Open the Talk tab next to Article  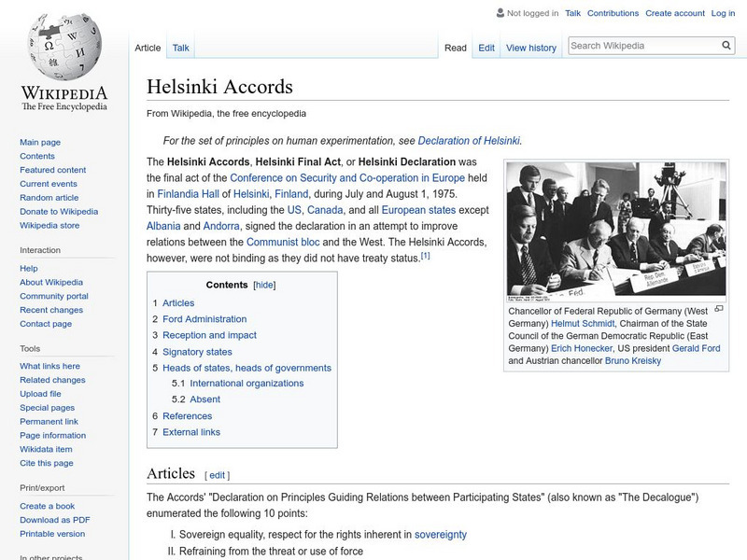180,49
